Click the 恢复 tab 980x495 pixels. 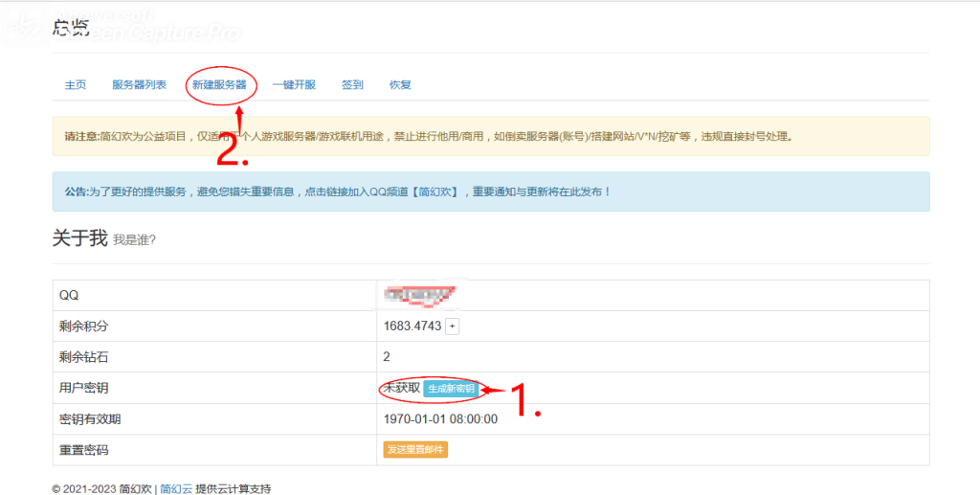(400, 84)
